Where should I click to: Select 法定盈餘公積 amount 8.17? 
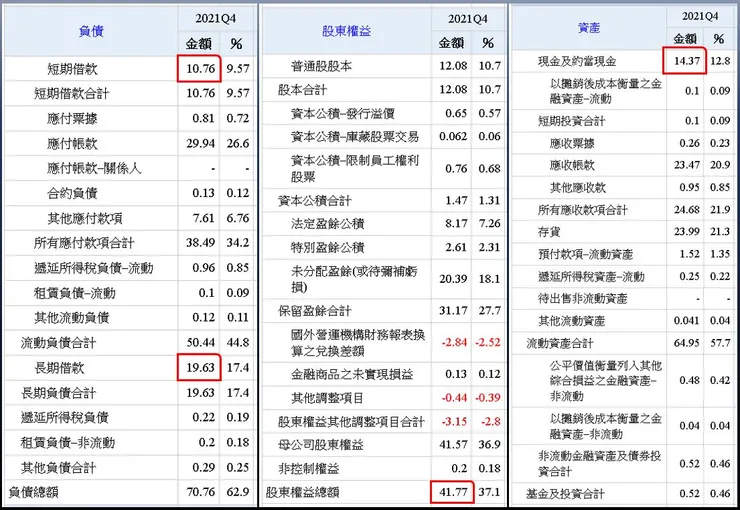(x=456, y=224)
